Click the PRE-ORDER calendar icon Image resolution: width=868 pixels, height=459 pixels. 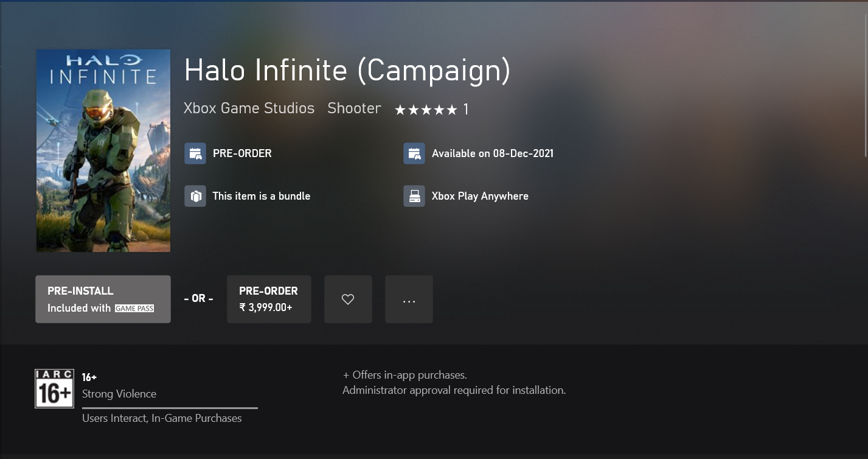pyautogui.click(x=195, y=153)
